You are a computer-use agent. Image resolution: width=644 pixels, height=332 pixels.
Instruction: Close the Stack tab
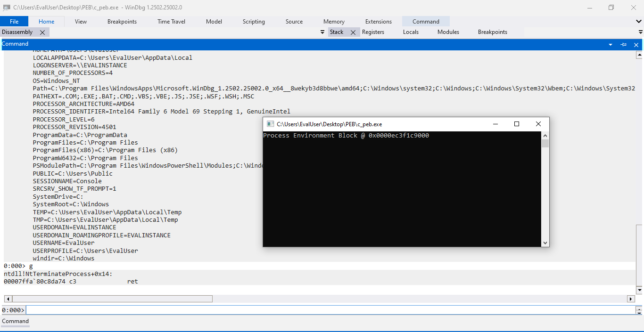tap(353, 32)
